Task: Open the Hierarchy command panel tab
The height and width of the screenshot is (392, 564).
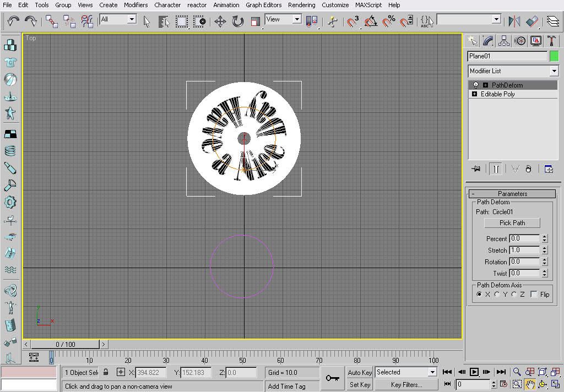Action: point(503,41)
